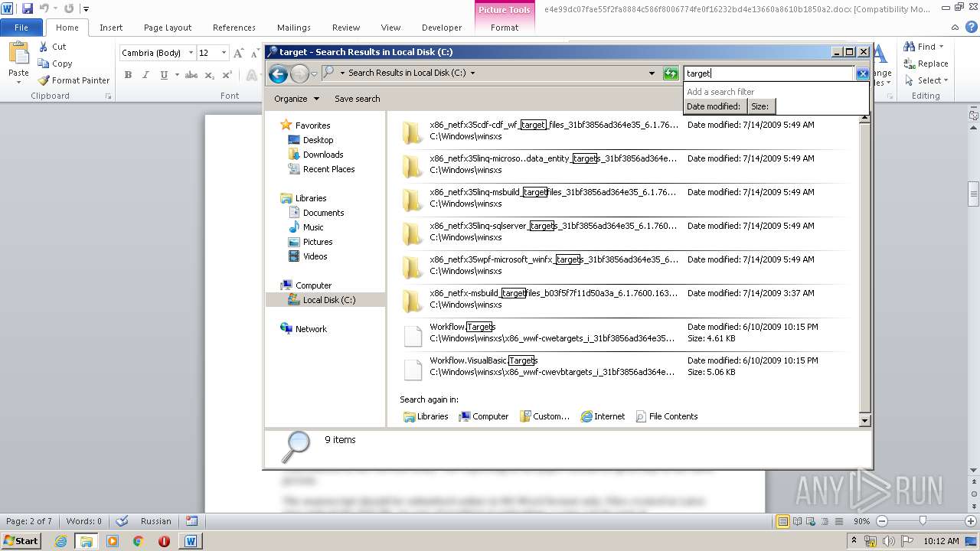The image size is (980, 551).
Task: Open Windows Media Player taskbar icon
Action: (113, 541)
